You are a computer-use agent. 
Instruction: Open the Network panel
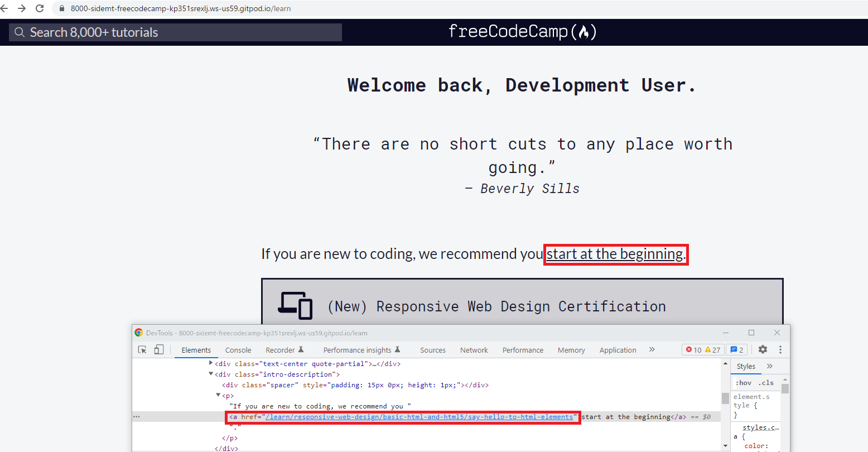tap(474, 349)
